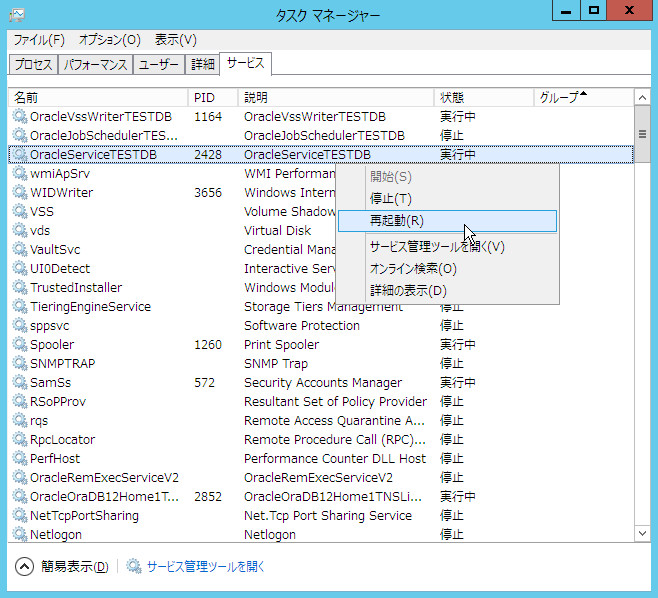658x598 pixels.
Task: Click the gear icon beside OracleRemExecServiceV2
Action: tap(20, 477)
